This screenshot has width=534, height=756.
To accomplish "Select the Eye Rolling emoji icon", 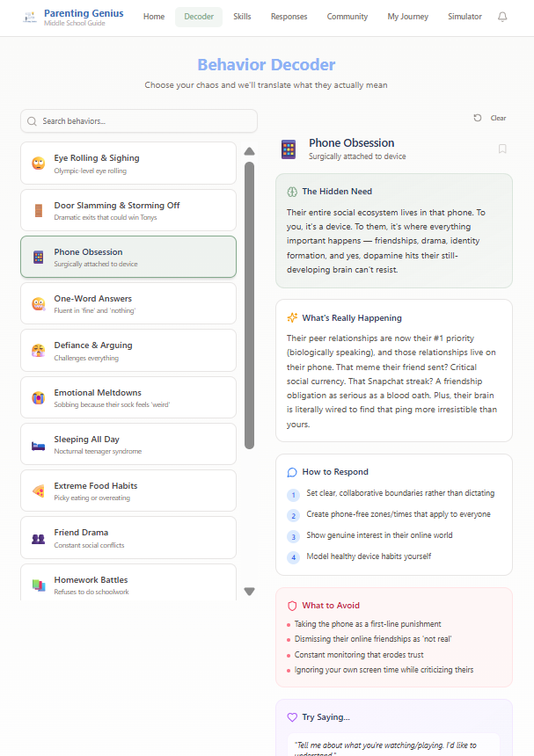I will (38, 164).
